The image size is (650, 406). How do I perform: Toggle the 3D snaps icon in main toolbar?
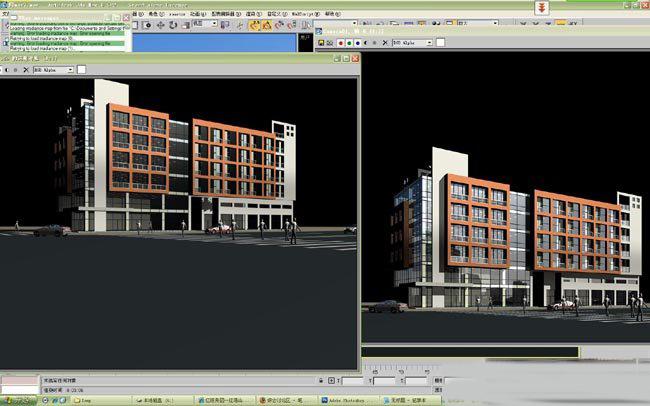pyautogui.click(x=254, y=25)
